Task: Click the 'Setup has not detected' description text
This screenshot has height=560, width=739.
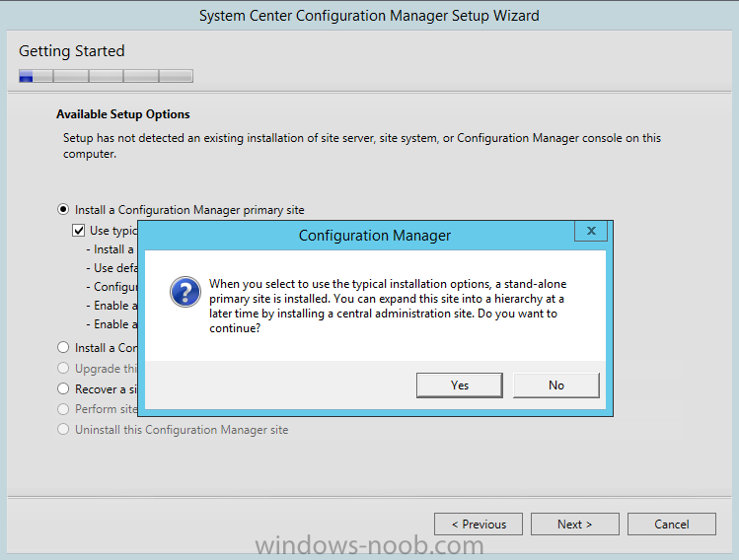Action: 362,146
